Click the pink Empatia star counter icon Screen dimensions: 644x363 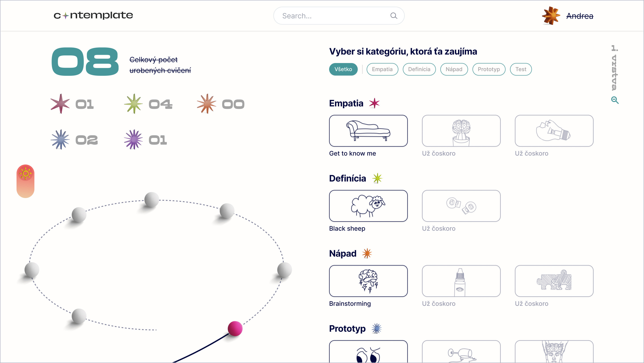(x=60, y=104)
